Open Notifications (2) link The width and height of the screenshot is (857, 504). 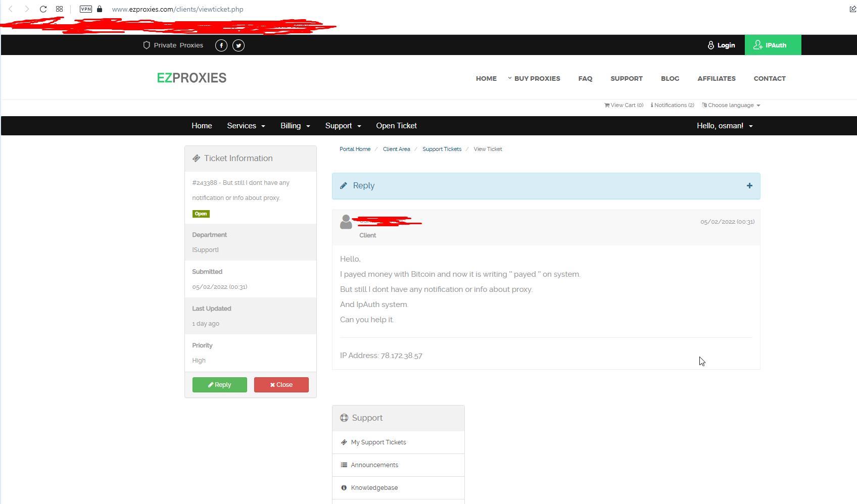coord(672,105)
